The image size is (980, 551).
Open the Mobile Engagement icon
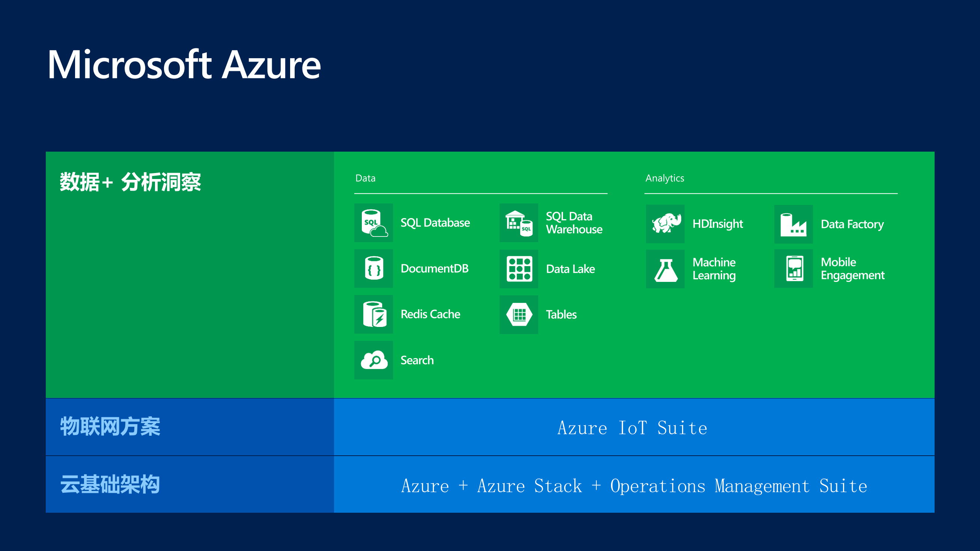coord(793,269)
